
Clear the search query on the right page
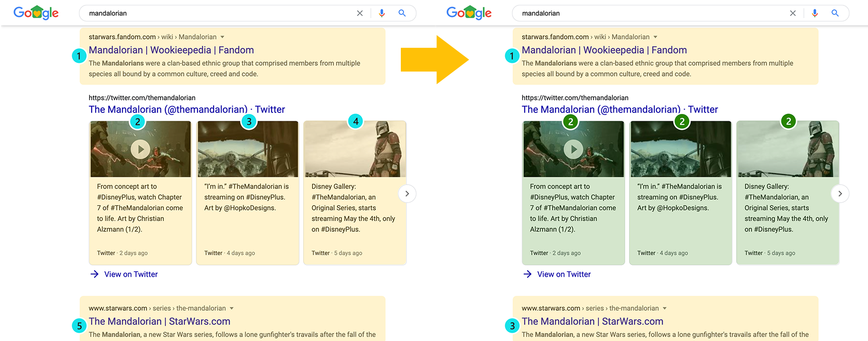[793, 13]
